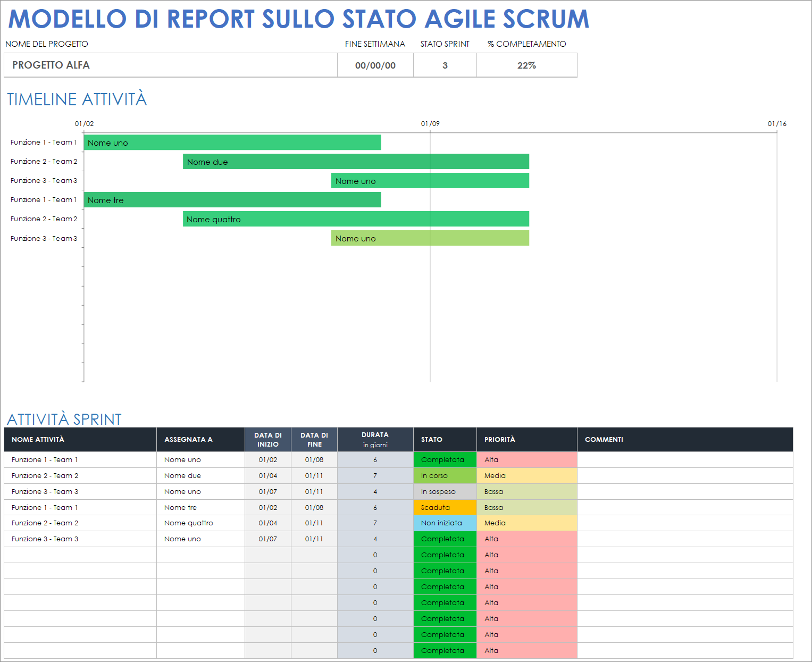Screen dimensions: 812x662
Task: Click the DATA DI INIZIO header
Action: click(x=268, y=439)
